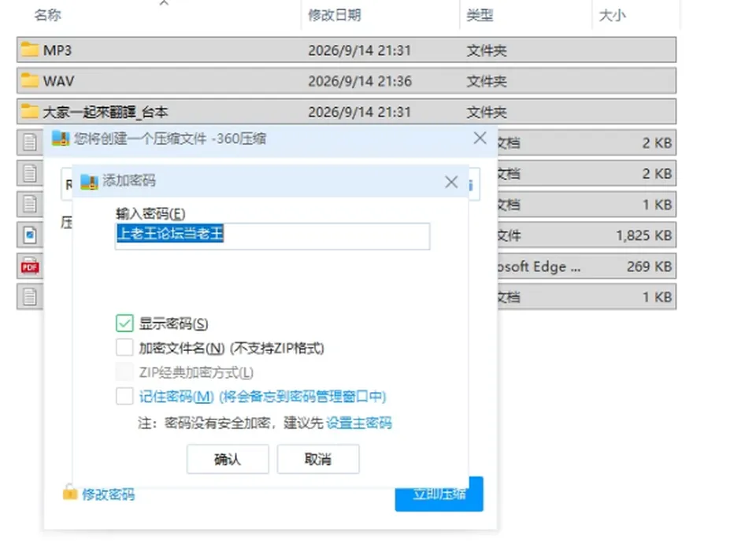Open the 修改密码 link
The image size is (756, 547).
[109, 494]
